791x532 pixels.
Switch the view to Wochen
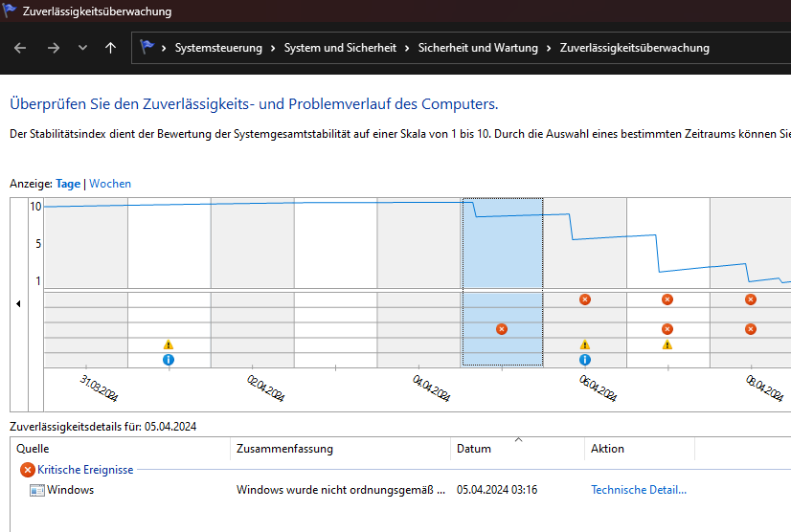(x=110, y=184)
